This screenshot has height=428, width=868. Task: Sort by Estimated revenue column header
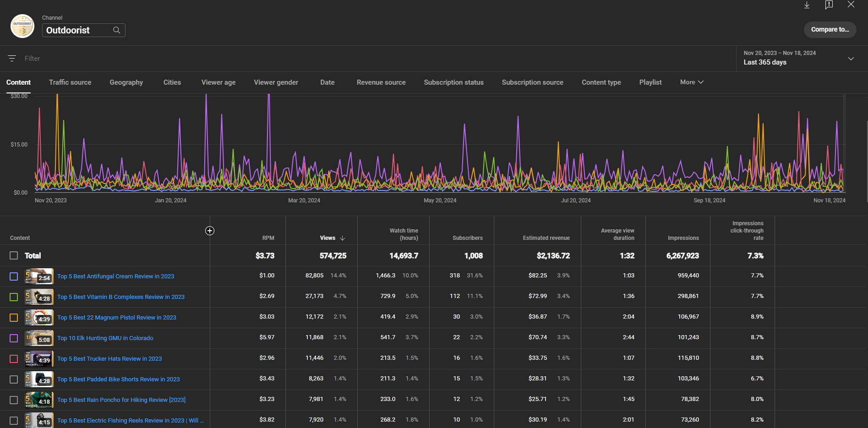click(x=546, y=238)
